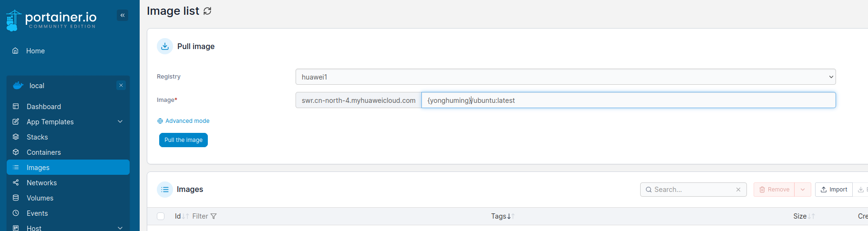
Task: Click the image name input field
Action: pos(628,100)
